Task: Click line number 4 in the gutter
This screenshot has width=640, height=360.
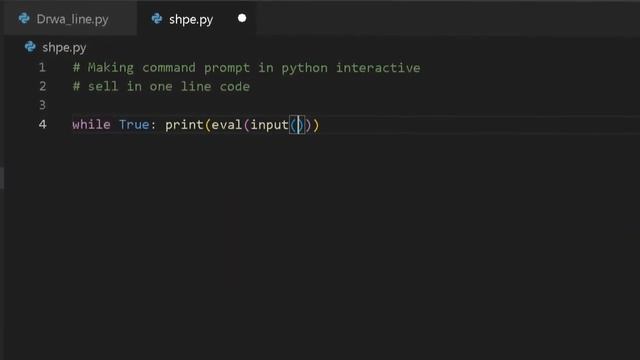Action: pos(42,124)
